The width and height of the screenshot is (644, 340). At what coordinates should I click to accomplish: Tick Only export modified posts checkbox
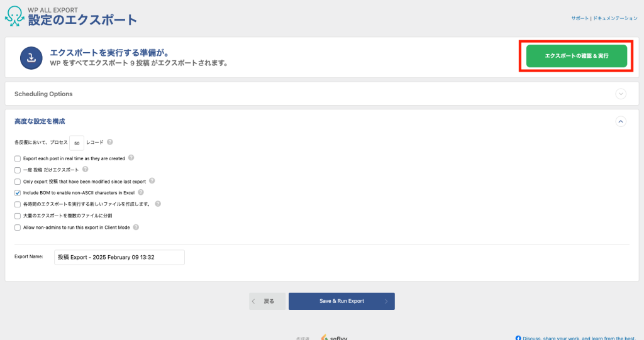18,182
